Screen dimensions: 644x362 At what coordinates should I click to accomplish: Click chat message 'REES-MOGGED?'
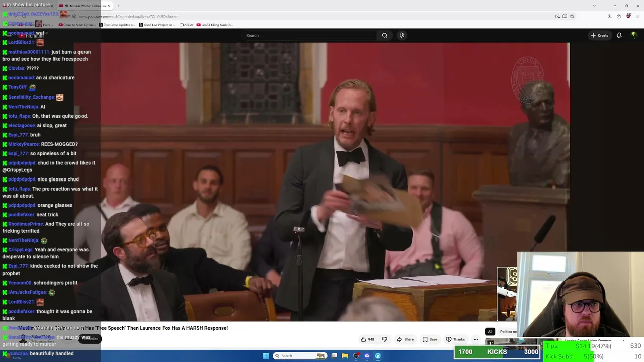point(59,144)
